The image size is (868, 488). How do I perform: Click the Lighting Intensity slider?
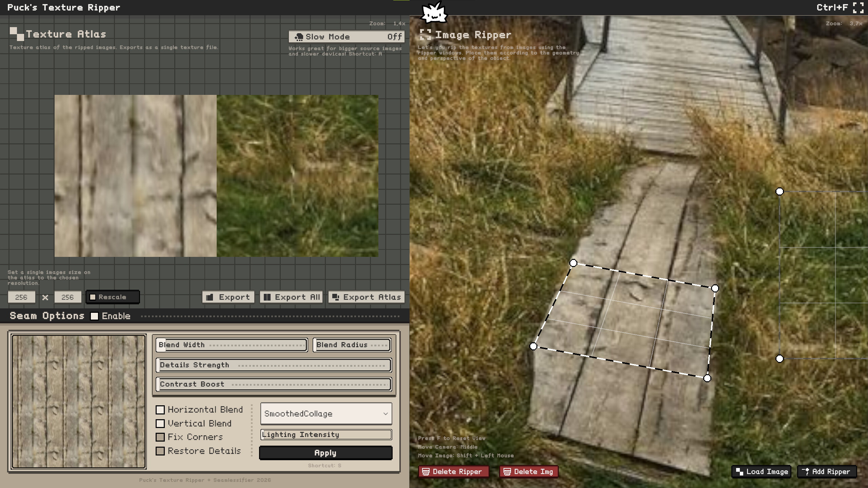click(x=326, y=435)
